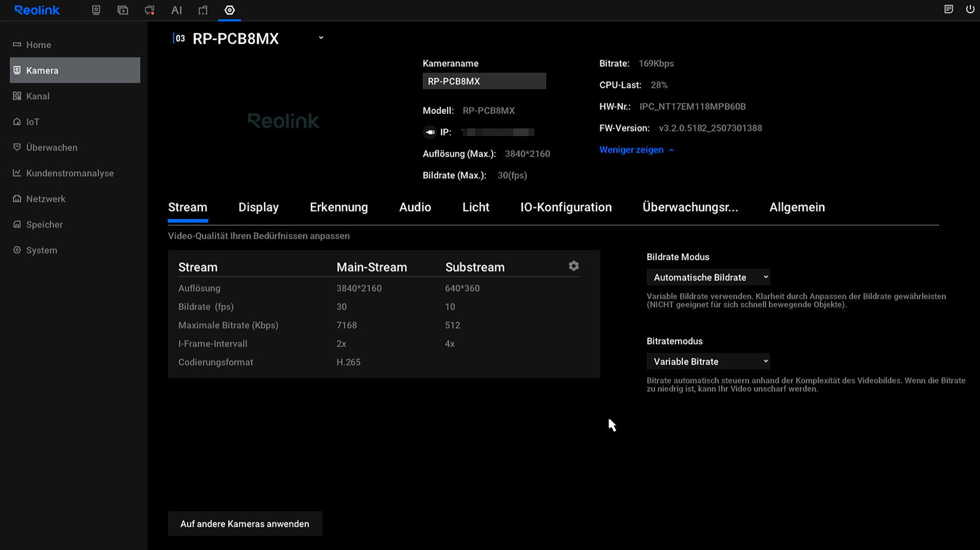Click Substream I-Frame-Intervall value 4x
Screen dimensions: 980x550
coord(450,343)
